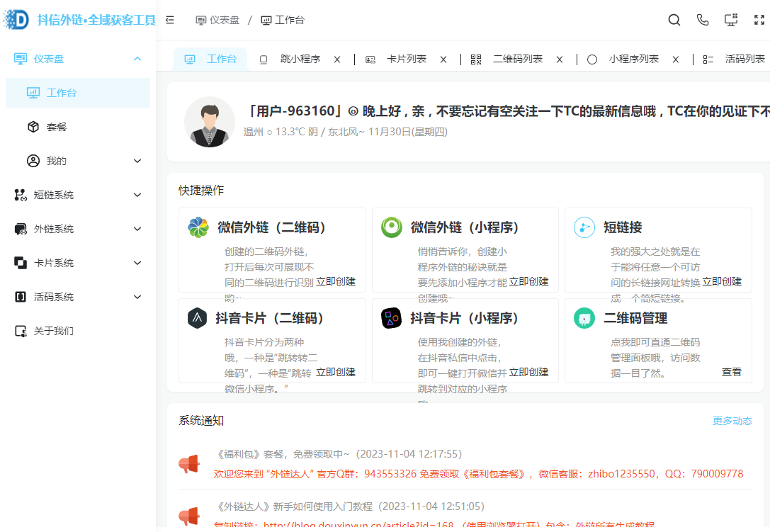Open the 卡片列表 tab
This screenshot has width=770, height=532.
click(406, 60)
